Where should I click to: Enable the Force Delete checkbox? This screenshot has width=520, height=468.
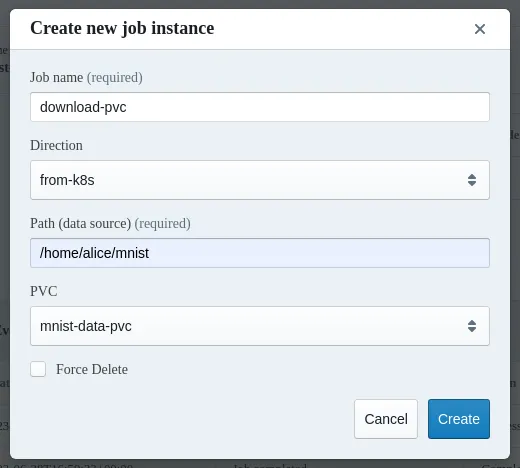click(38, 369)
